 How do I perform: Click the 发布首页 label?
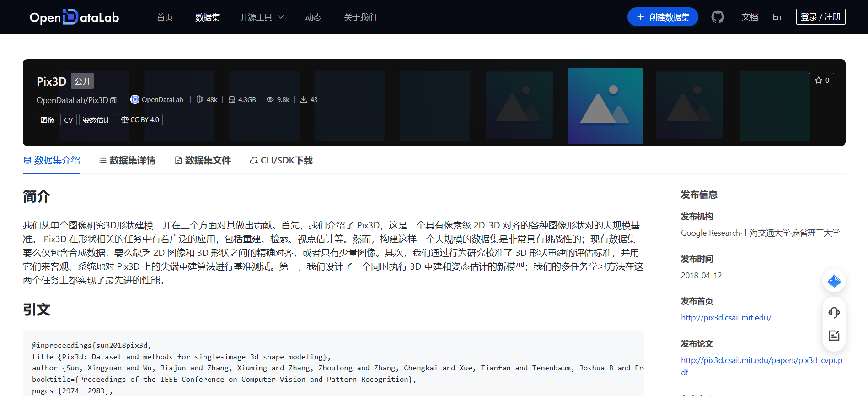point(697,301)
